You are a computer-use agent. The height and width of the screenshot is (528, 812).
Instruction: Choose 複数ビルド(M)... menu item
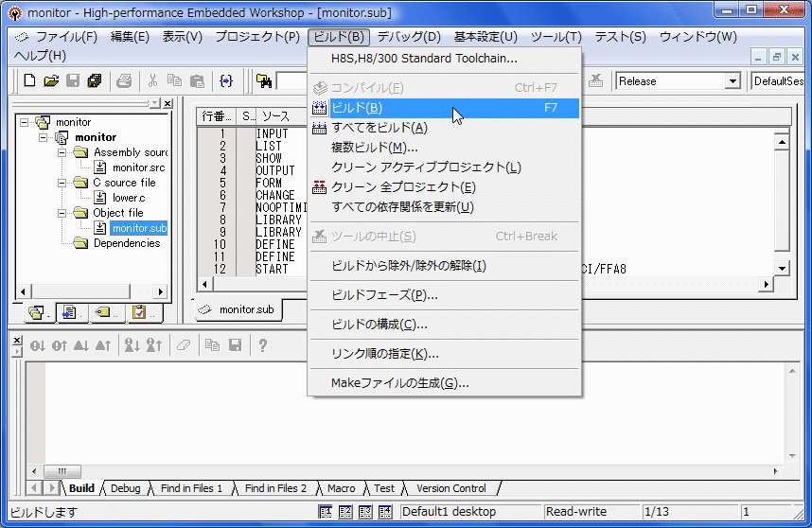click(x=444, y=148)
